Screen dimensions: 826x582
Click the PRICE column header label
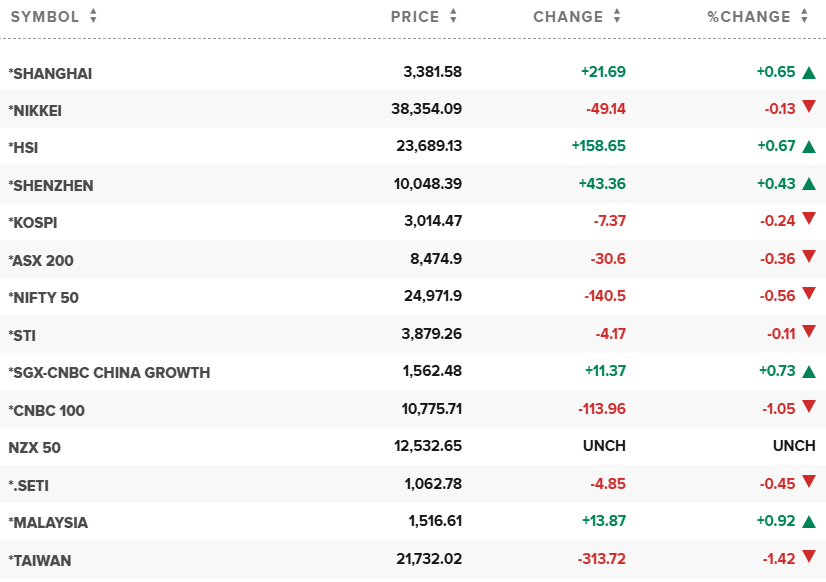tap(415, 17)
